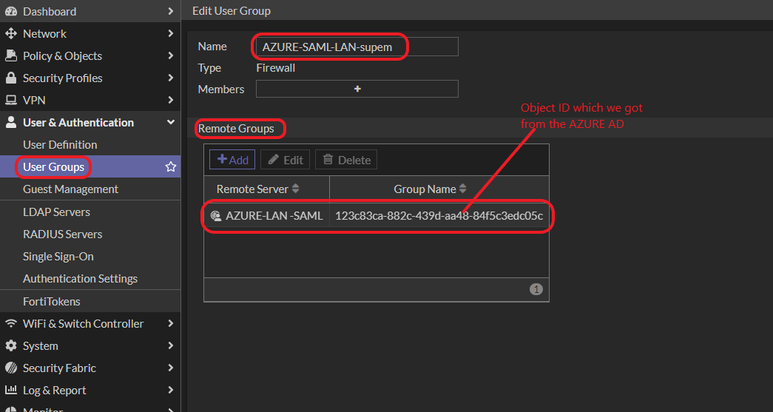Click the Log & Report chart icon
The height and width of the screenshot is (412, 773).
10,390
